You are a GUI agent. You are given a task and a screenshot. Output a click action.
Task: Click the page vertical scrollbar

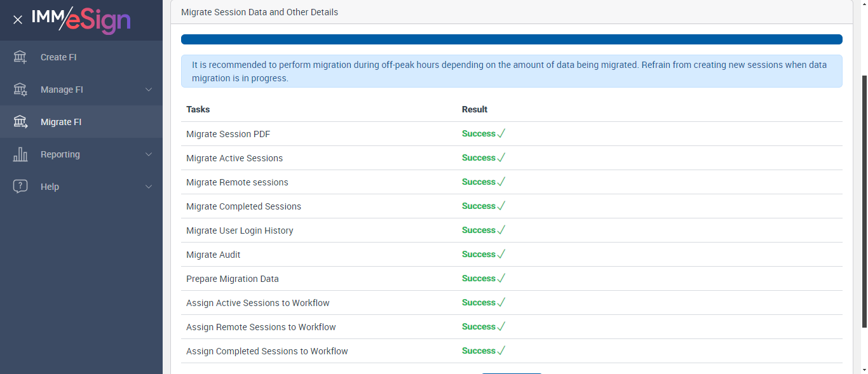click(864, 201)
